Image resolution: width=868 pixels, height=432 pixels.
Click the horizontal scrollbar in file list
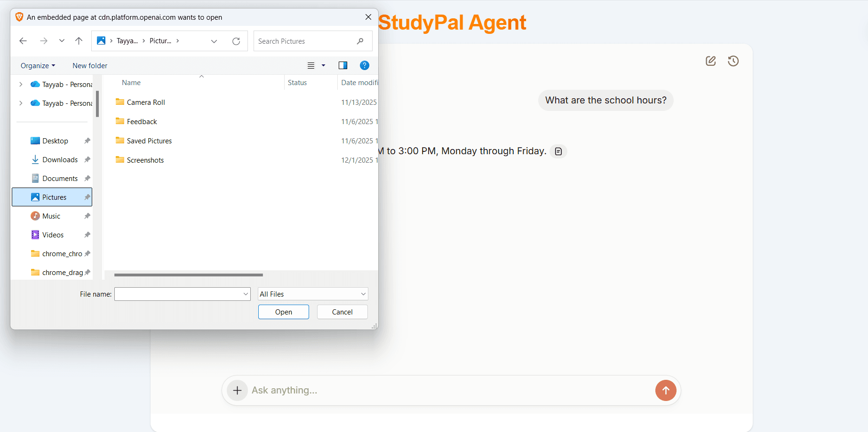pos(188,275)
